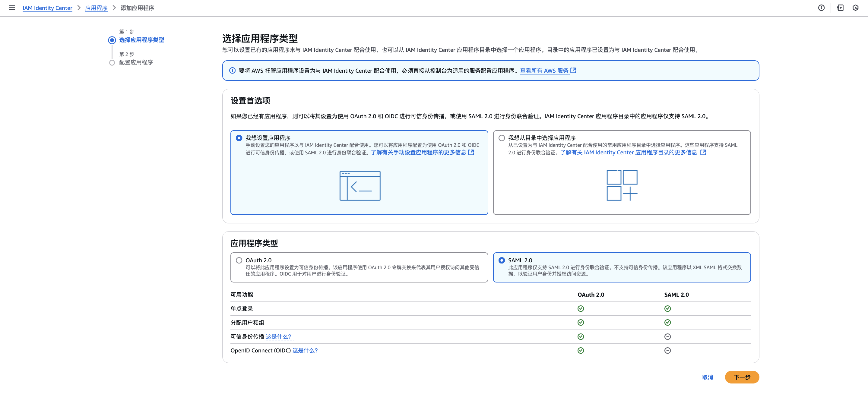Viewport: 868px width, 407px height.
Task: Click breadcrumb chevron after IAM Identity Center
Action: pos(79,8)
